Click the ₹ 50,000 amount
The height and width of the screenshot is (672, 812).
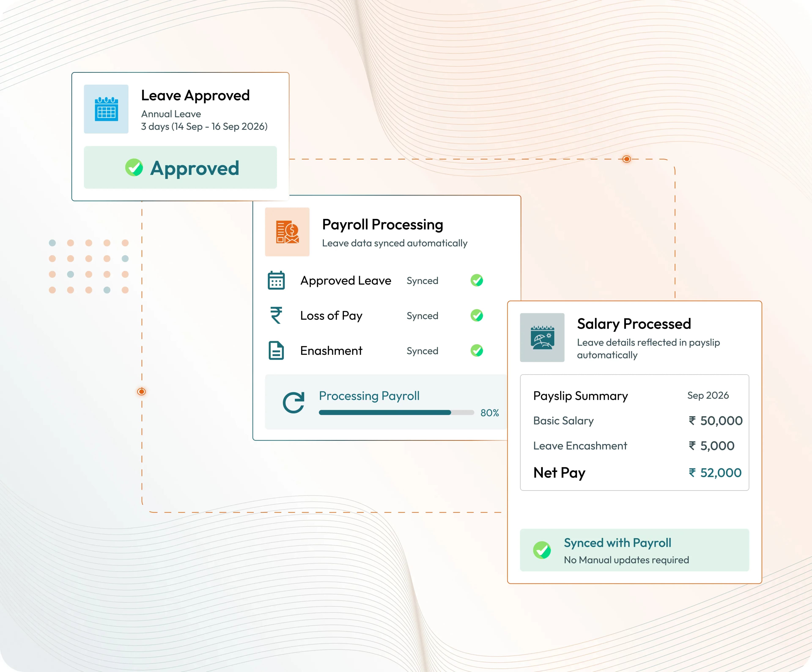click(x=715, y=421)
